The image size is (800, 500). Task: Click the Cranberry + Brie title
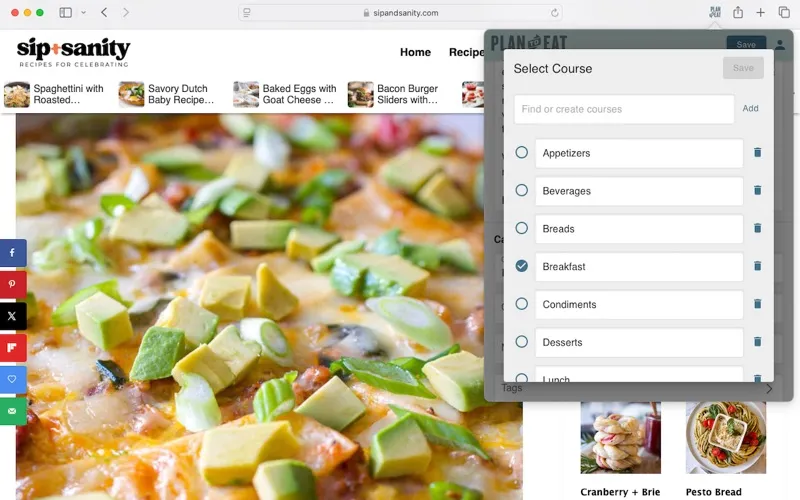(620, 492)
